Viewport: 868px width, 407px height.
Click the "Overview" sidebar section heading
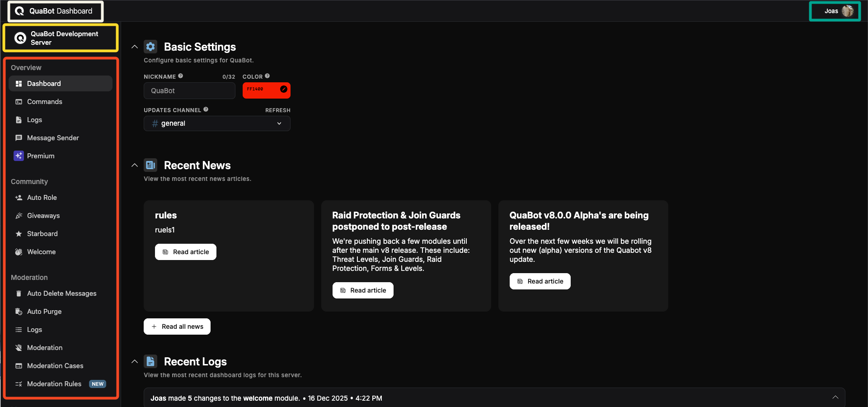[26, 68]
